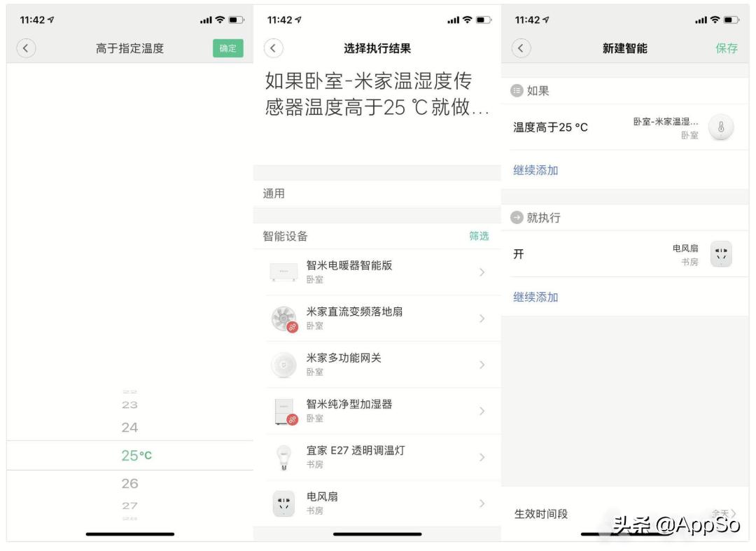Tap the 宜家 E27 透明调温灯 bulb icon
Image resolution: width=756 pixels, height=551 pixels.
pyautogui.click(x=284, y=456)
